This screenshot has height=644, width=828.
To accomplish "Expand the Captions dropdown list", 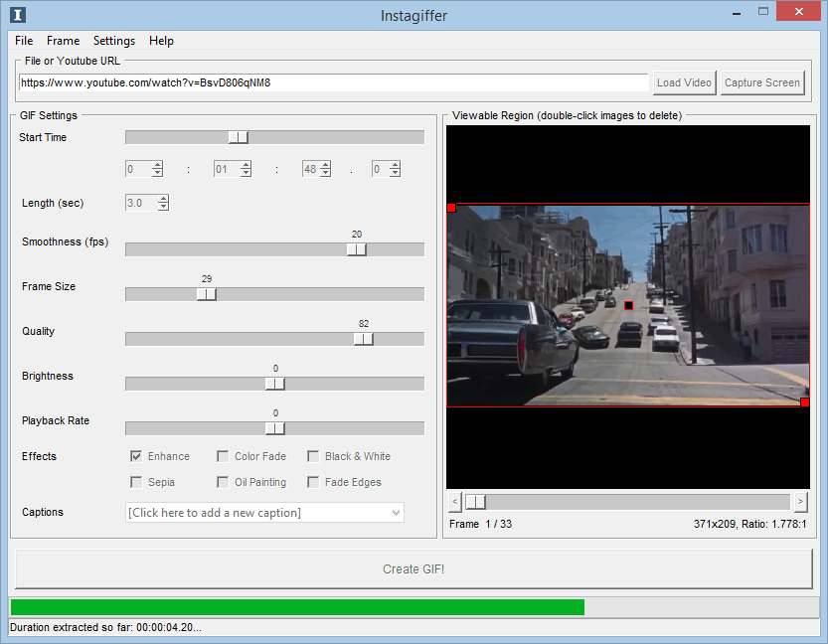I will coord(397,513).
